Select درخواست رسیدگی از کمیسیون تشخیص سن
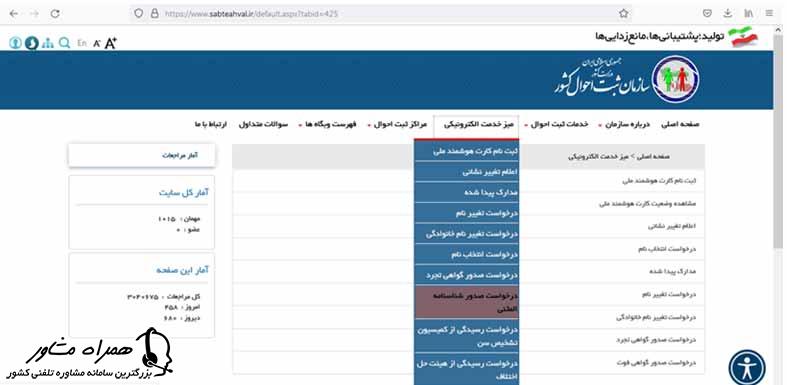This screenshot has width=787, height=385. (467, 335)
